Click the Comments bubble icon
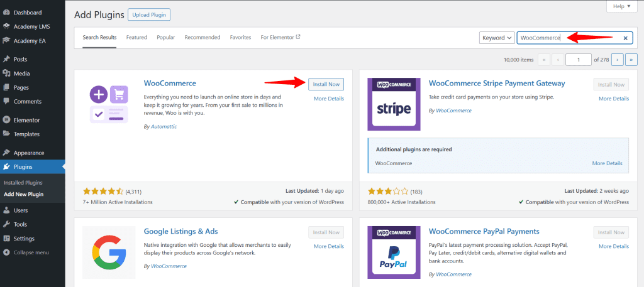Image resolution: width=644 pixels, height=287 pixels. [6, 101]
